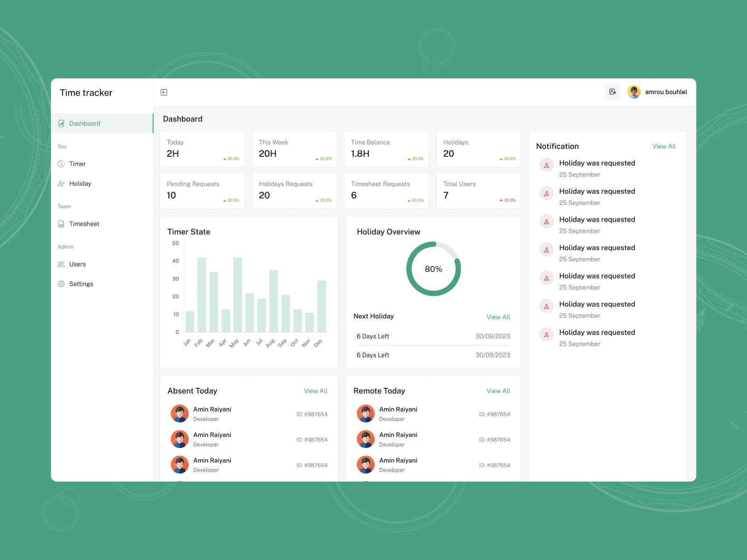The height and width of the screenshot is (560, 747).
Task: Open View All for Remote Today
Action: 498,391
